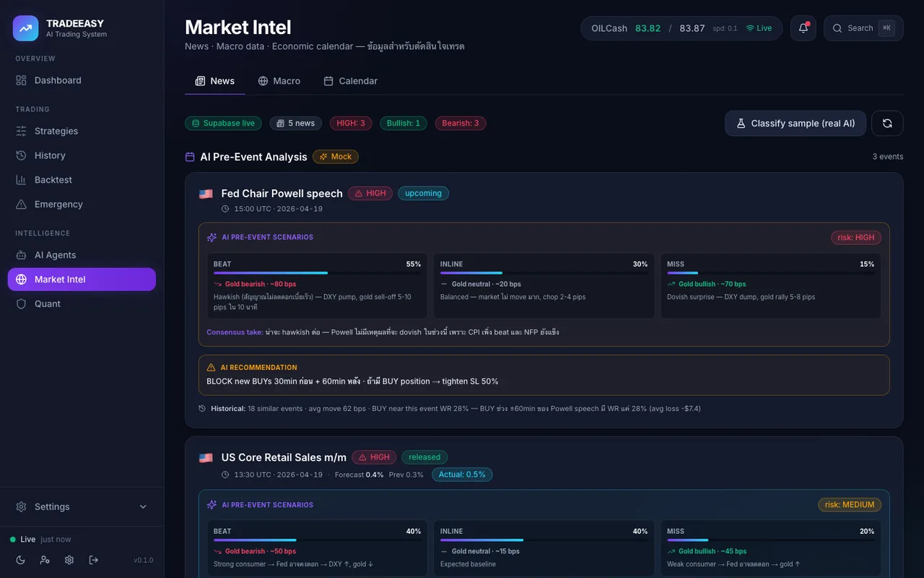Click the calendar icon beside AI Pre-Event Analysis

point(190,157)
